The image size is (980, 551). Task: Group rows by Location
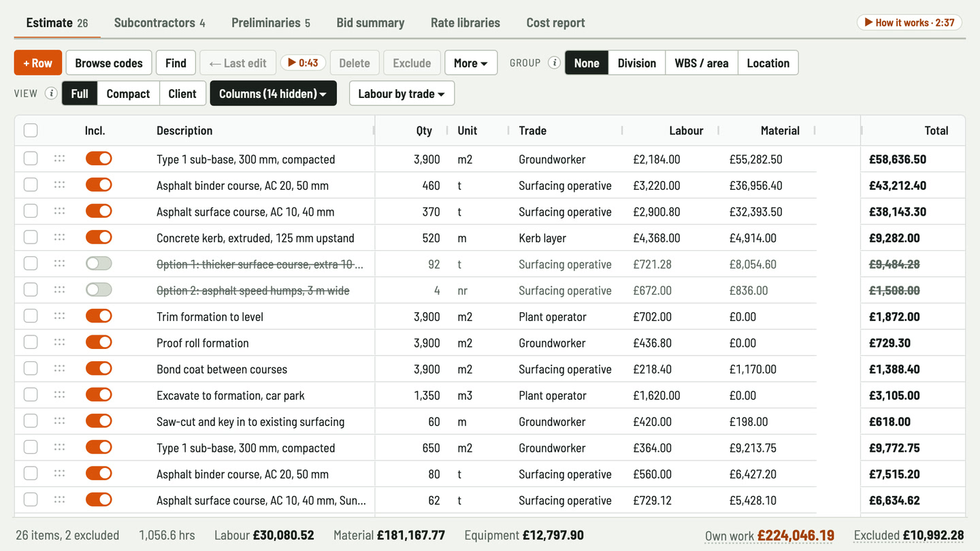tap(768, 63)
